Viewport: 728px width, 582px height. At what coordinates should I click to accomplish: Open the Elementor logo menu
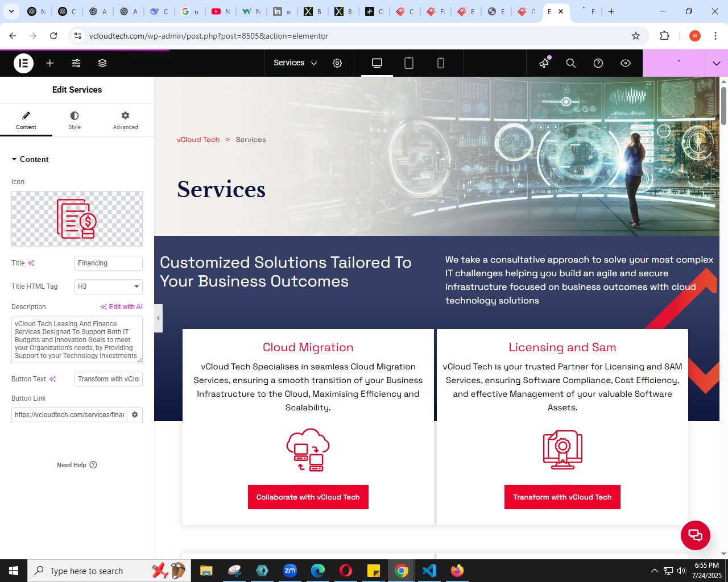[x=23, y=63]
